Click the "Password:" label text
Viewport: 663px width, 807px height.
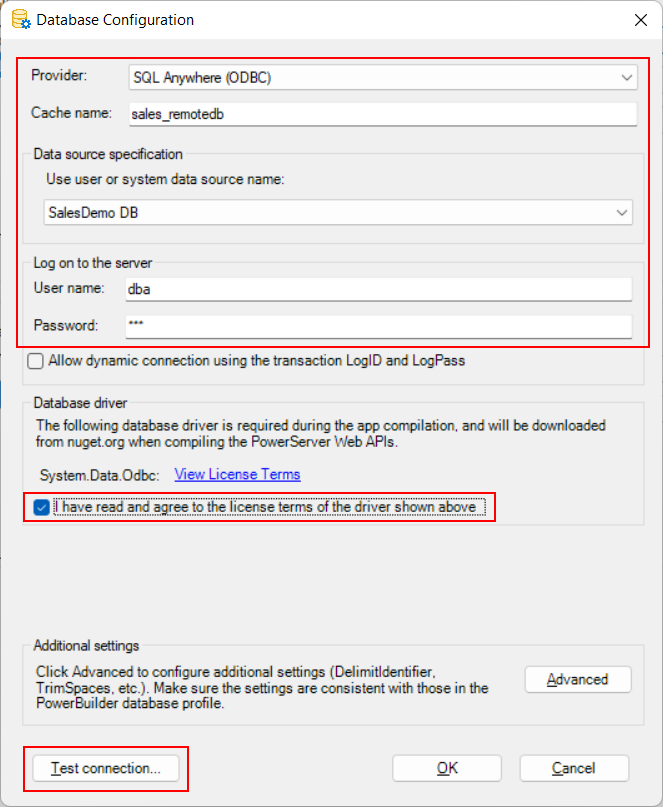click(66, 325)
